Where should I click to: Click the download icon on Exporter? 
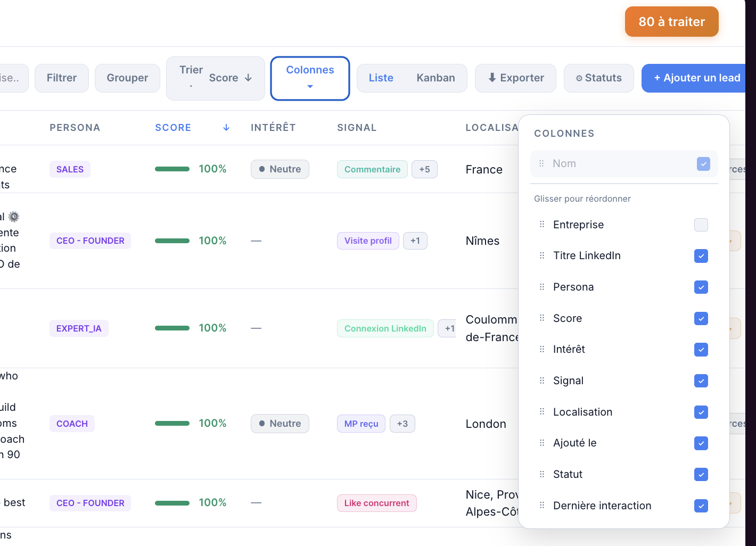click(492, 78)
